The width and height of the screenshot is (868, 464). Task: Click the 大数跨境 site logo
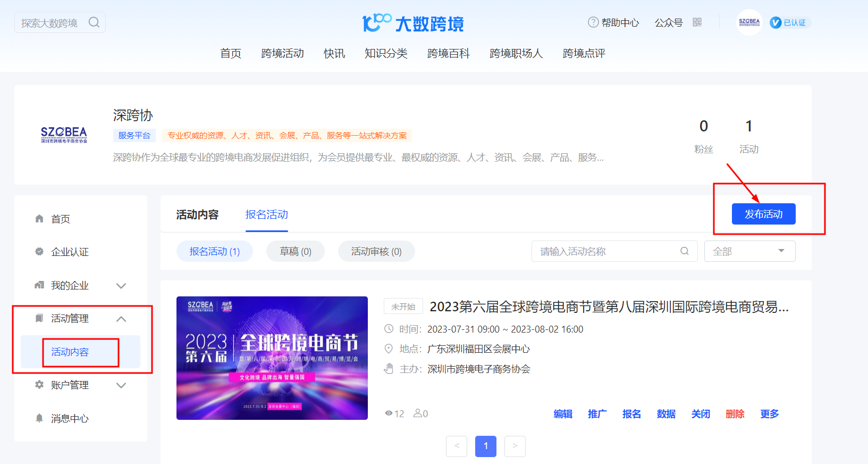point(413,23)
